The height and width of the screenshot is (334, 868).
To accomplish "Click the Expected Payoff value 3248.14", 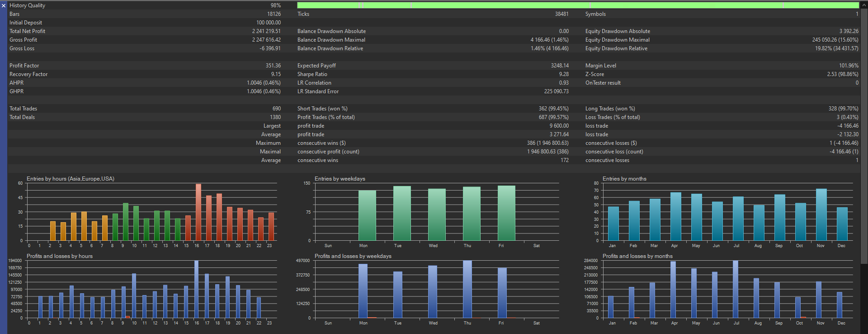I will [x=560, y=66].
